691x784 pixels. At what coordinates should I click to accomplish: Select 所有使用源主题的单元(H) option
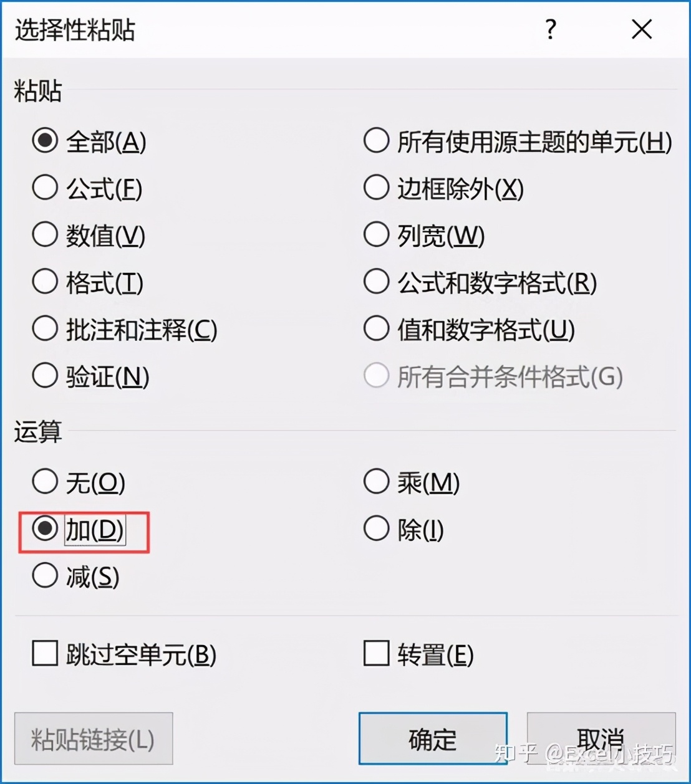376,140
